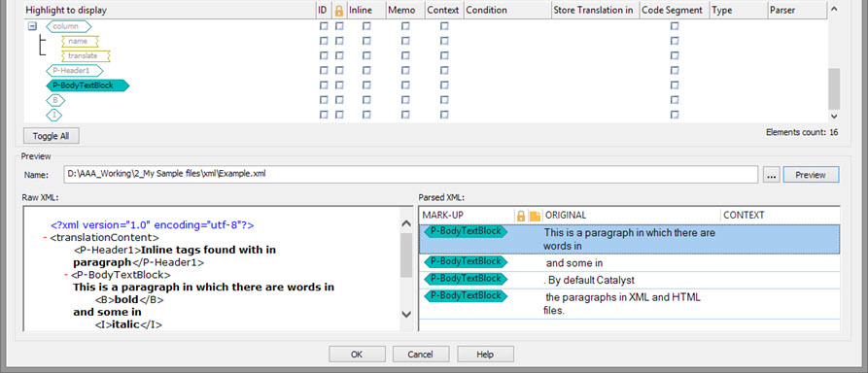Check Memo for P-Header1
The height and width of the screenshot is (373, 868).
[405, 71]
